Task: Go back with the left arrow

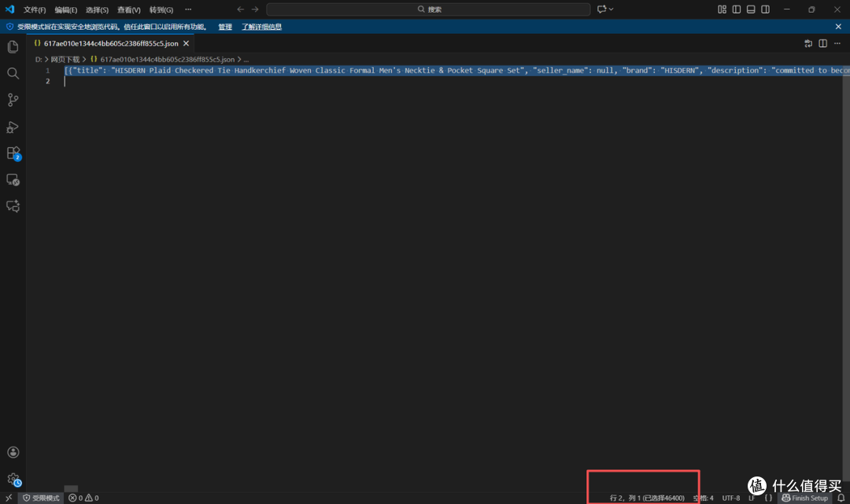Action: click(x=240, y=9)
